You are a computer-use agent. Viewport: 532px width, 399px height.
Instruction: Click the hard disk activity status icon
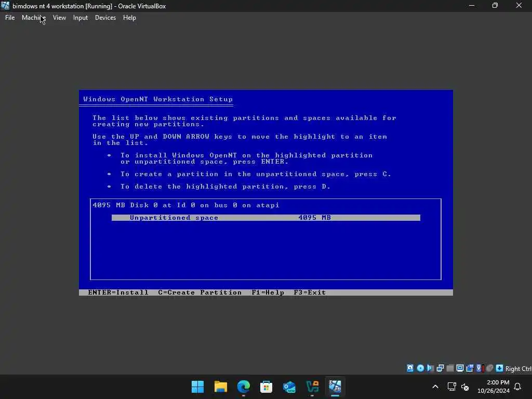[410, 368]
